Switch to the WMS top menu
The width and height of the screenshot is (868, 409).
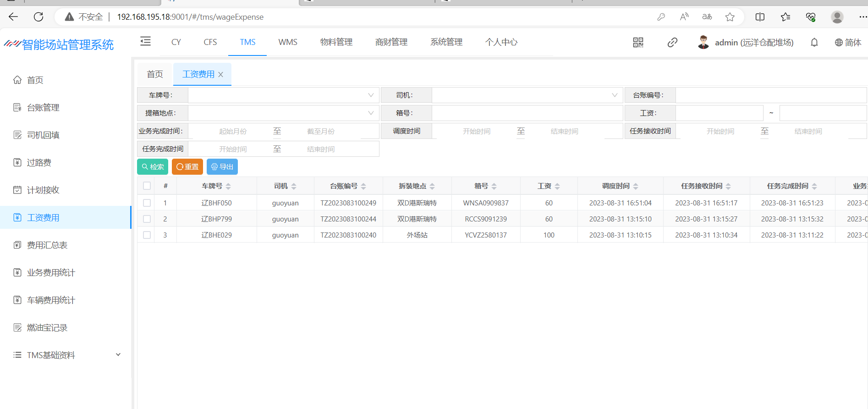point(288,42)
